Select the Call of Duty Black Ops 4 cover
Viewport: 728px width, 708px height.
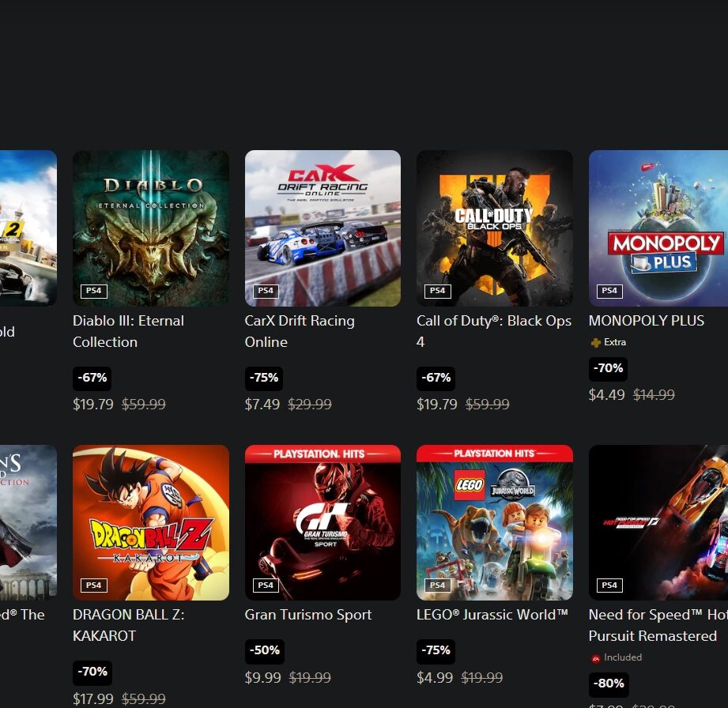pos(495,228)
